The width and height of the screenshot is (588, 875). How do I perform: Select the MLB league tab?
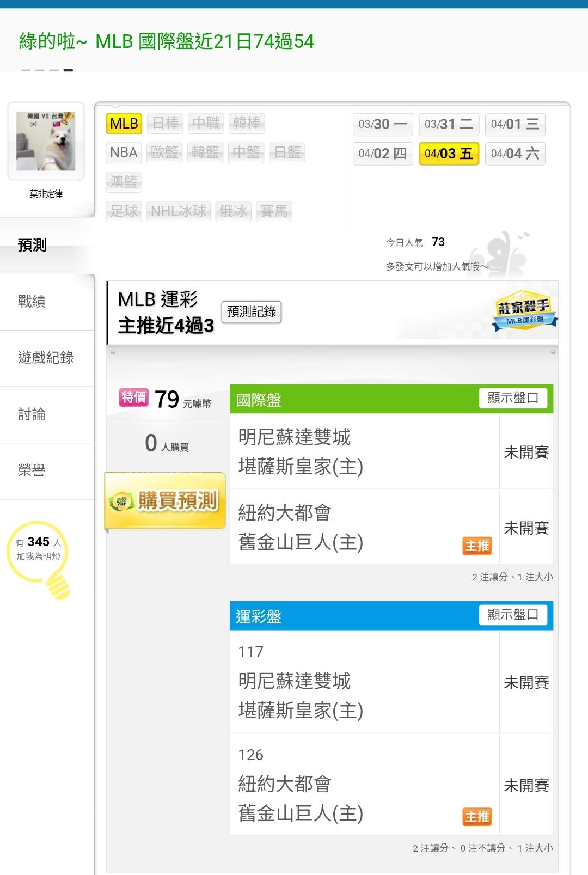pos(124,124)
